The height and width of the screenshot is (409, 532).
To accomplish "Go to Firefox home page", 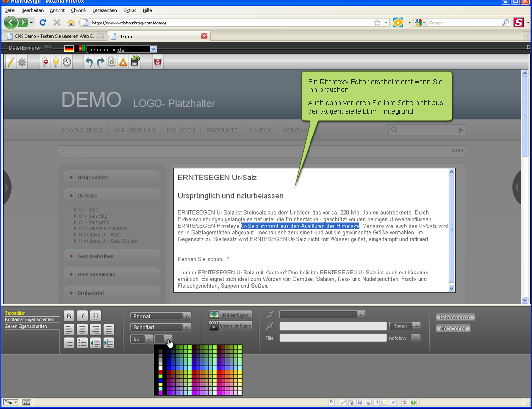I will (71, 23).
